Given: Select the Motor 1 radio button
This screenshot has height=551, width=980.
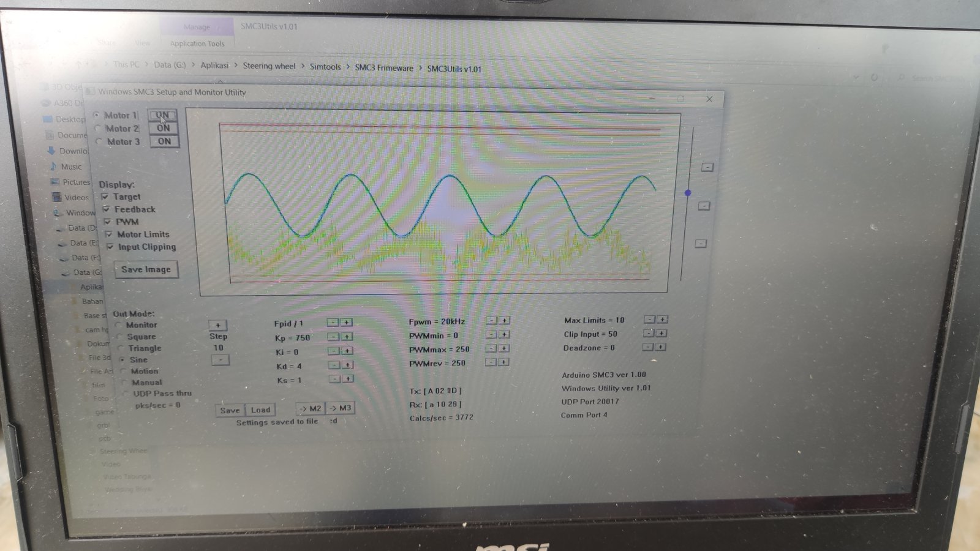Looking at the screenshot, I should coord(96,115).
